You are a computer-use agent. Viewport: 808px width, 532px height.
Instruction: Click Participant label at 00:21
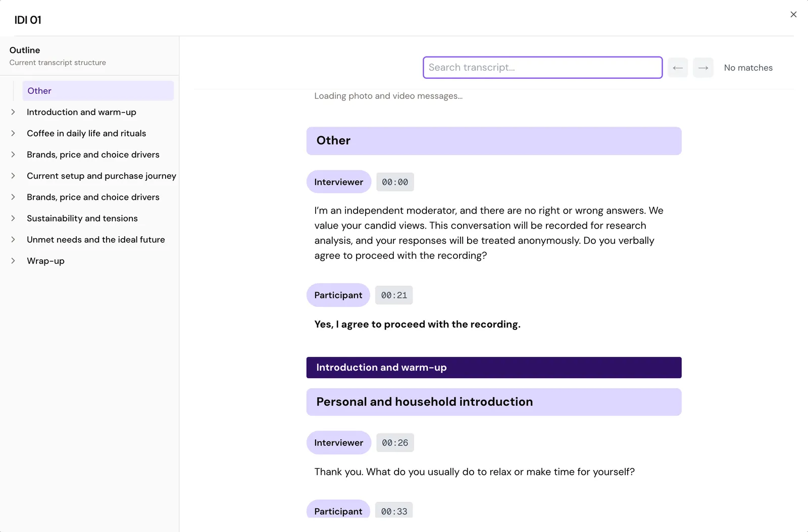pos(338,295)
